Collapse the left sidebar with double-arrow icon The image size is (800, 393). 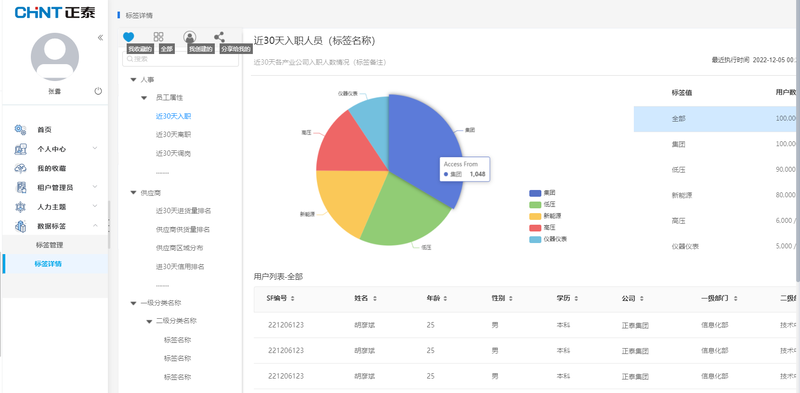pos(101,37)
